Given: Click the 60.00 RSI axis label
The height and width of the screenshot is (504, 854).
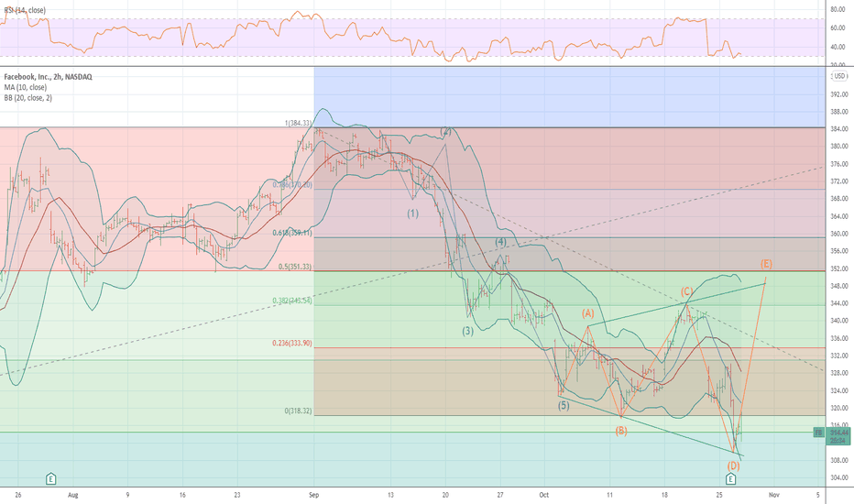Looking at the screenshot, I should 838,28.
